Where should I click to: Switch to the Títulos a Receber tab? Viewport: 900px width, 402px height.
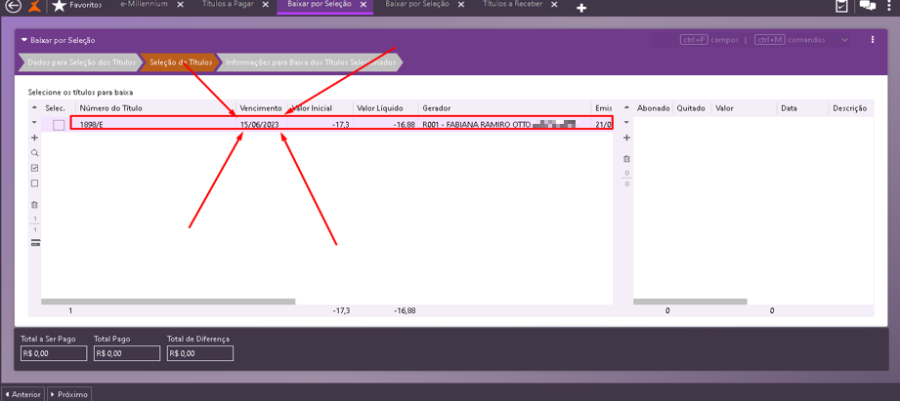click(x=512, y=4)
